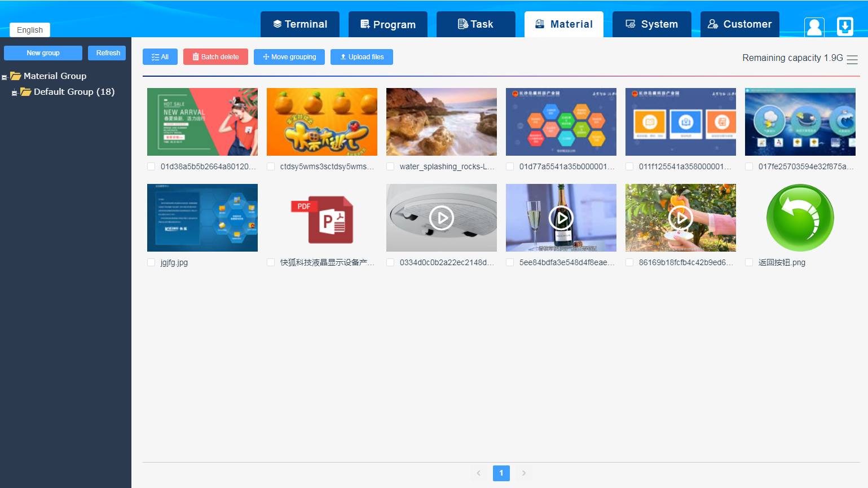Click the Batch delete button
868x488 pixels.
point(215,57)
